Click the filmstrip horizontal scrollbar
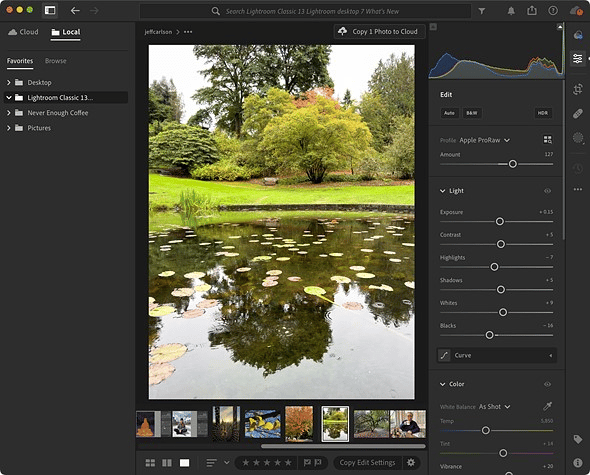The width and height of the screenshot is (590, 475). pyautogui.click(x=343, y=446)
